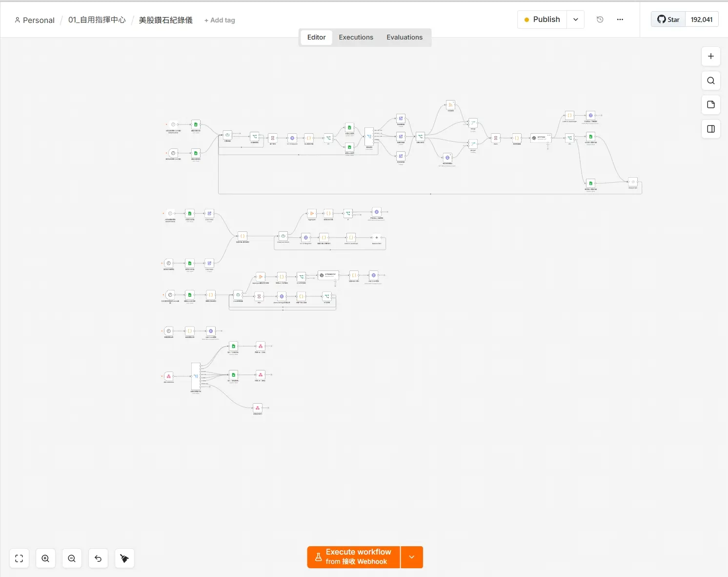Click the Publish button

coord(542,20)
